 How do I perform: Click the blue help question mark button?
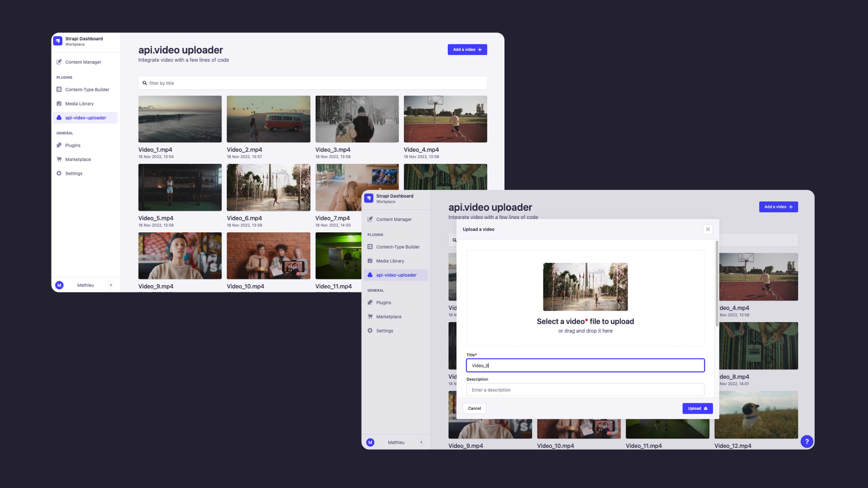(x=807, y=441)
